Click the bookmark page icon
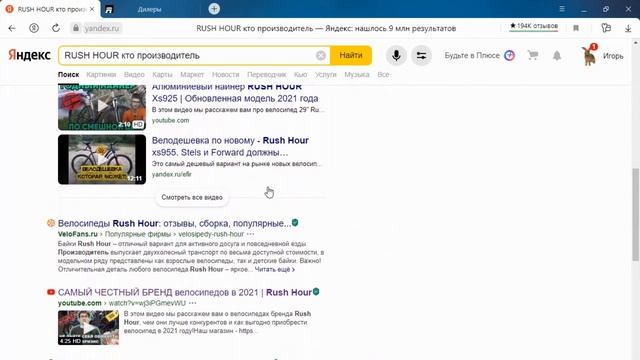 point(576,28)
